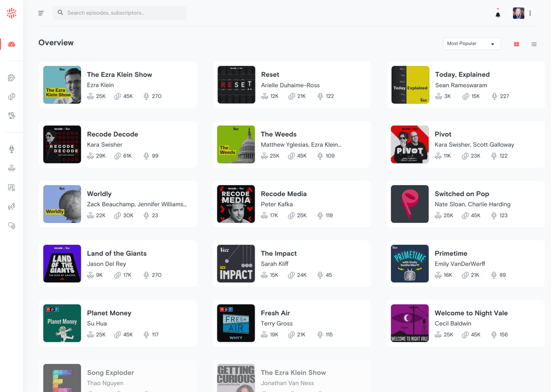Screen dimensions: 551x392
Task: Click coin icon on Primetime card
Action: tap(465, 275)
